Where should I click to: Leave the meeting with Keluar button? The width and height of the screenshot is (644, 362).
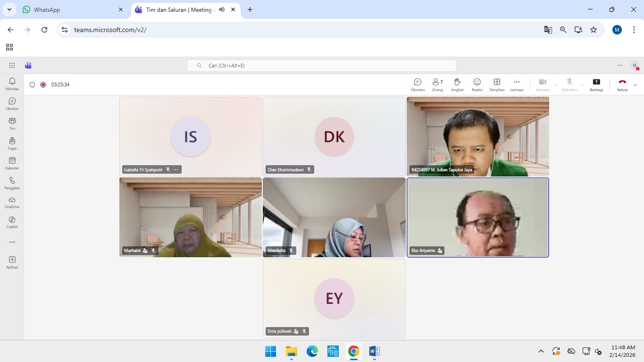(x=622, y=84)
